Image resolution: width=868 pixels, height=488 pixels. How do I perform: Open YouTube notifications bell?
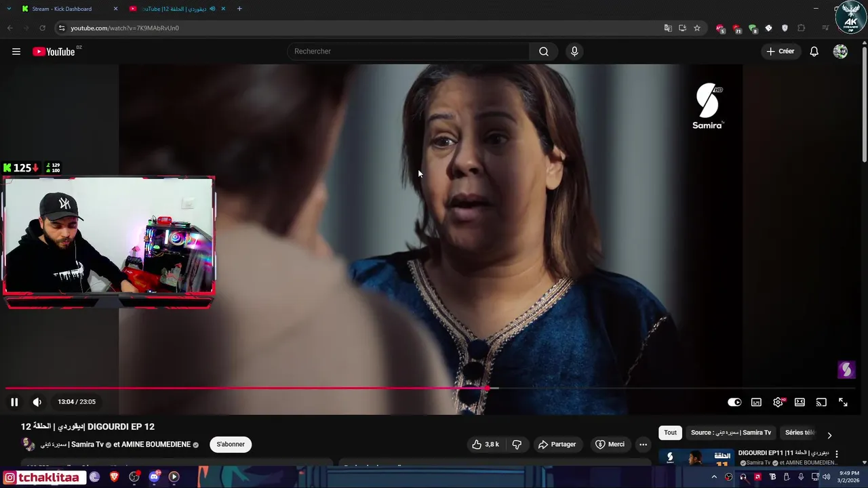[x=814, y=52]
